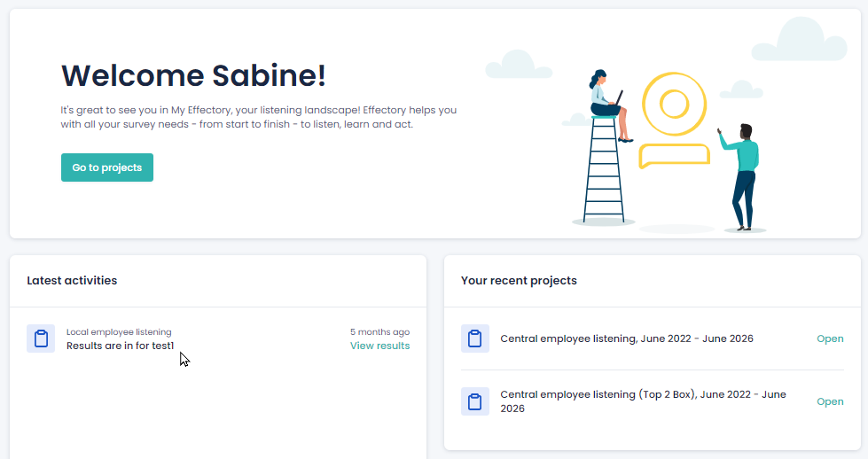Open the Top 2 Box project

click(830, 401)
